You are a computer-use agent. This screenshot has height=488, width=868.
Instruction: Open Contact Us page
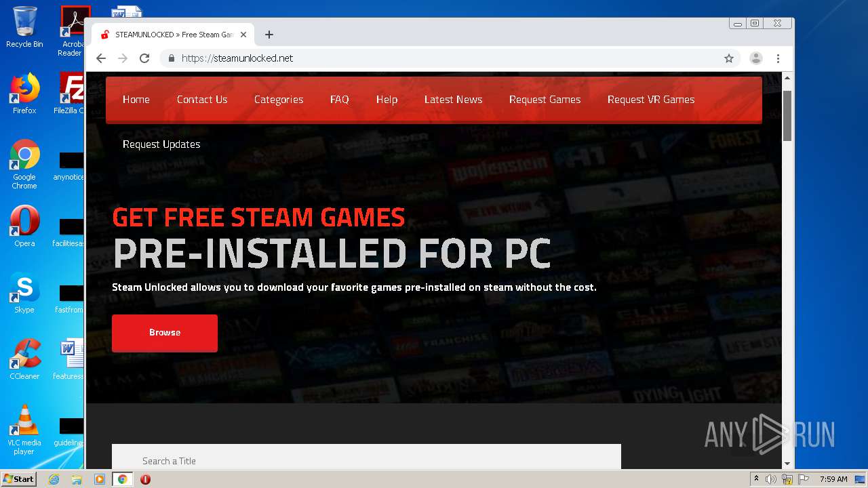click(x=202, y=100)
